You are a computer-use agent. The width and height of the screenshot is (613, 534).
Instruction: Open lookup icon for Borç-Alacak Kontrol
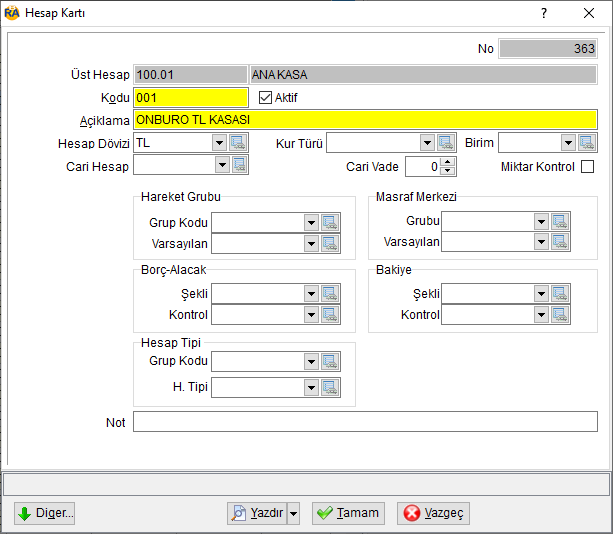tap(330, 314)
